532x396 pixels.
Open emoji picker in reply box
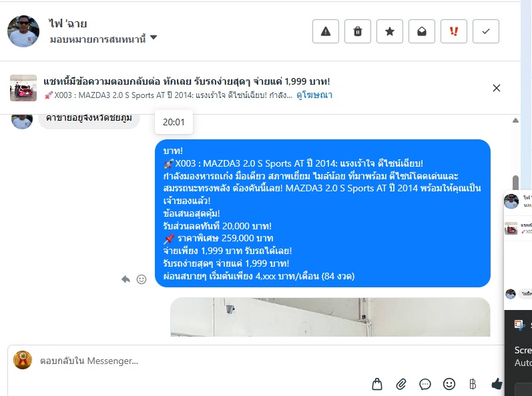tap(449, 384)
